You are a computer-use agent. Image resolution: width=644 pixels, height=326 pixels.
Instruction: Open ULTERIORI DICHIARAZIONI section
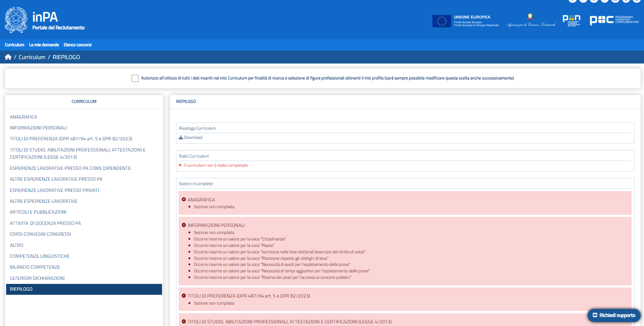tap(37, 278)
